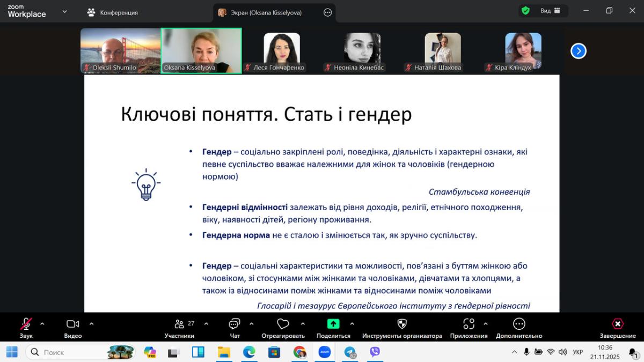Open the Чат chat panel
Viewport: 644px width, 362px height.
click(235, 324)
